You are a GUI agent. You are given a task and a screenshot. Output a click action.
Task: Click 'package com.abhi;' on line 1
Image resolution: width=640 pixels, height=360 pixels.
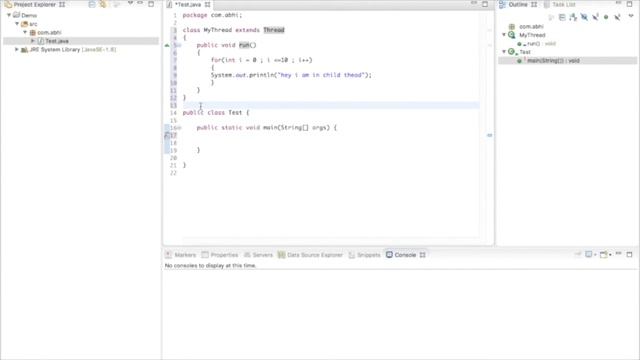tap(212, 15)
